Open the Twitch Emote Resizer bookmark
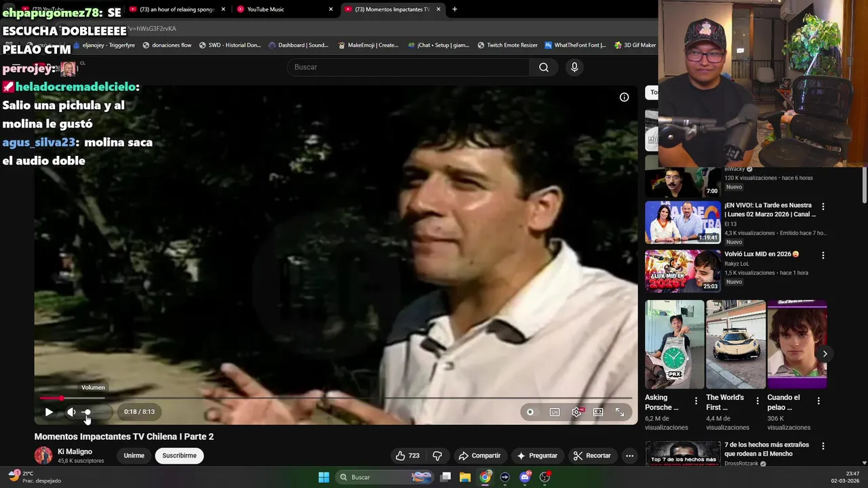The image size is (868, 488). (507, 45)
